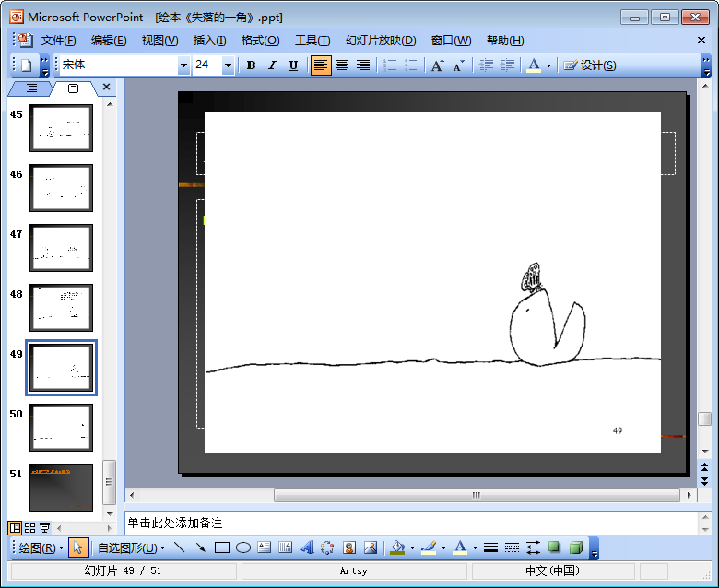The image size is (719, 588).
Task: Select slide 46 thumbnail
Action: pyautogui.click(x=62, y=188)
